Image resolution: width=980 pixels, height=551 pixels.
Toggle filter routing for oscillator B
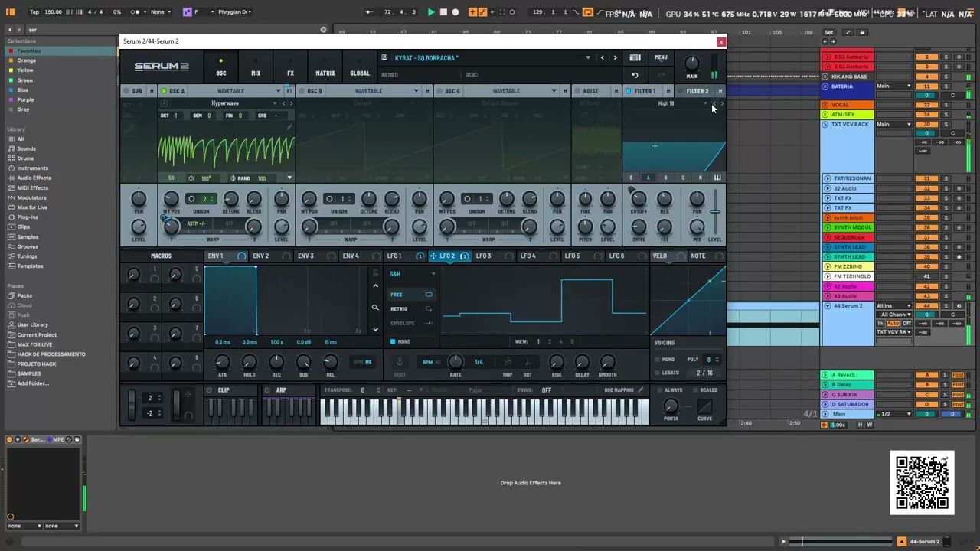pyautogui.click(x=665, y=178)
